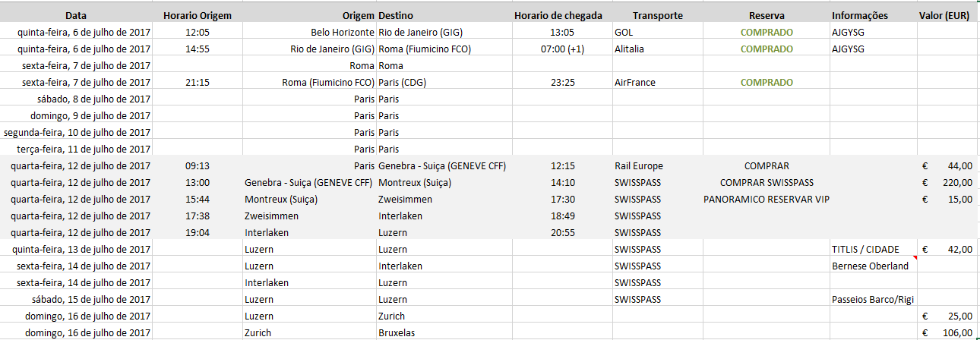Select the "Belo Horizonte" origin cell
980x340 pixels.
pyautogui.click(x=343, y=33)
